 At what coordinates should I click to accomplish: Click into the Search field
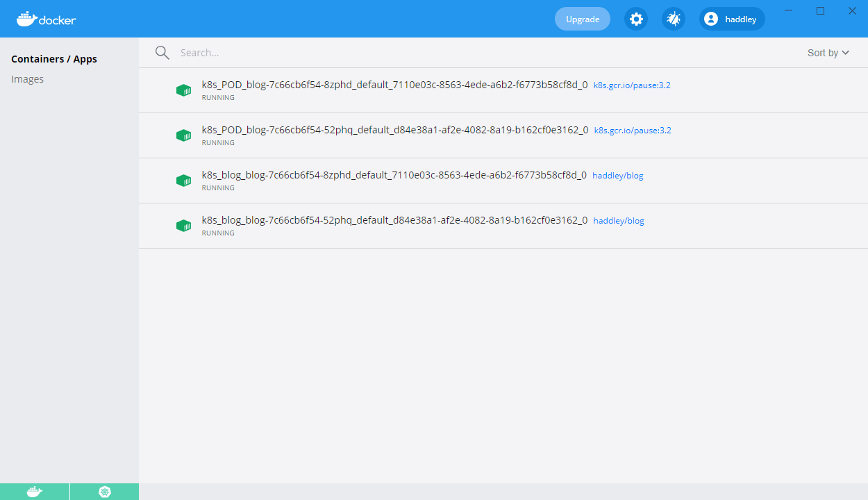[x=486, y=53]
